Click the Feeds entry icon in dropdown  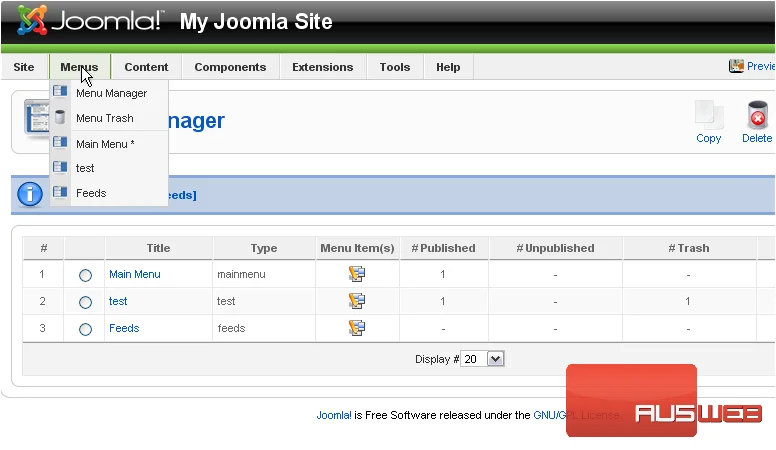60,192
